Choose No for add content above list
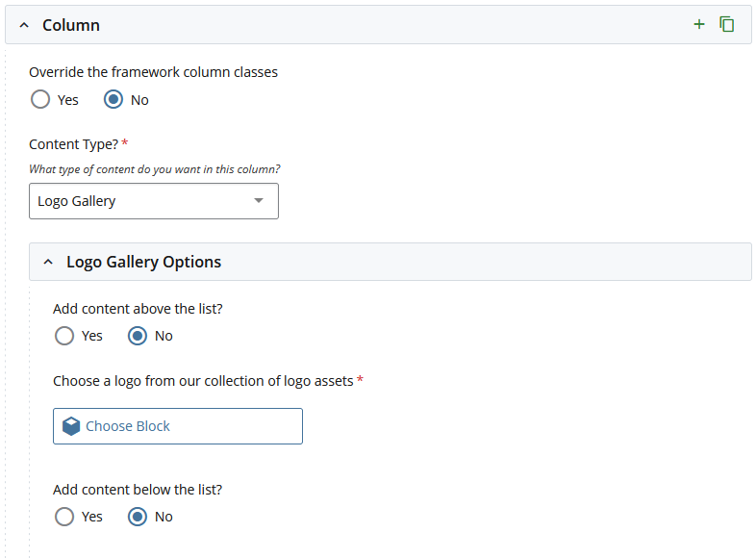The height and width of the screenshot is (558, 756). (138, 336)
